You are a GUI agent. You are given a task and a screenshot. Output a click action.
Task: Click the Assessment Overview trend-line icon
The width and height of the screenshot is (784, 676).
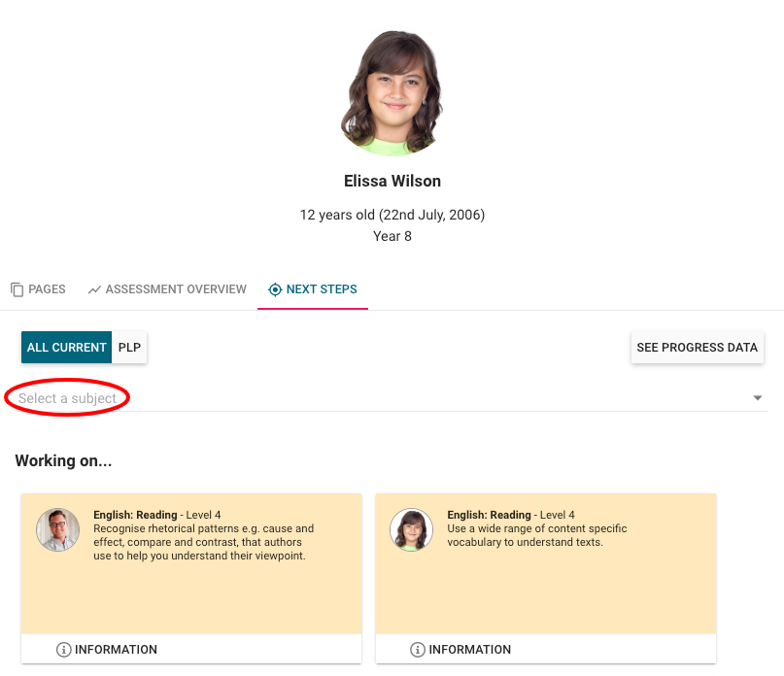94,289
